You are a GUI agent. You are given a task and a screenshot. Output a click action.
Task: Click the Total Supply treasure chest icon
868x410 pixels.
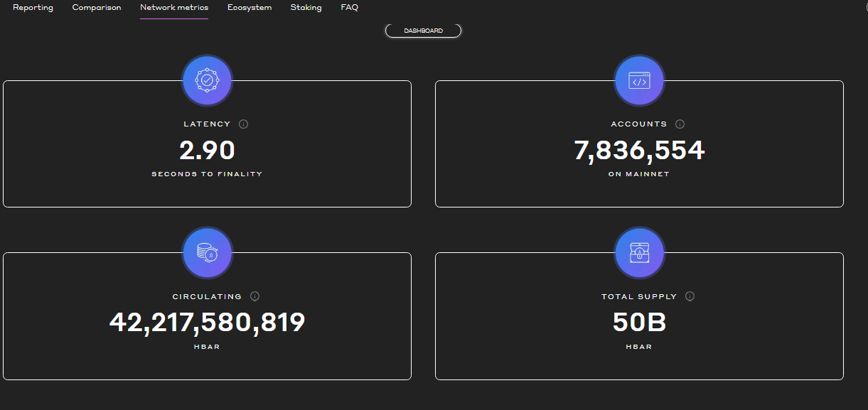(x=639, y=253)
